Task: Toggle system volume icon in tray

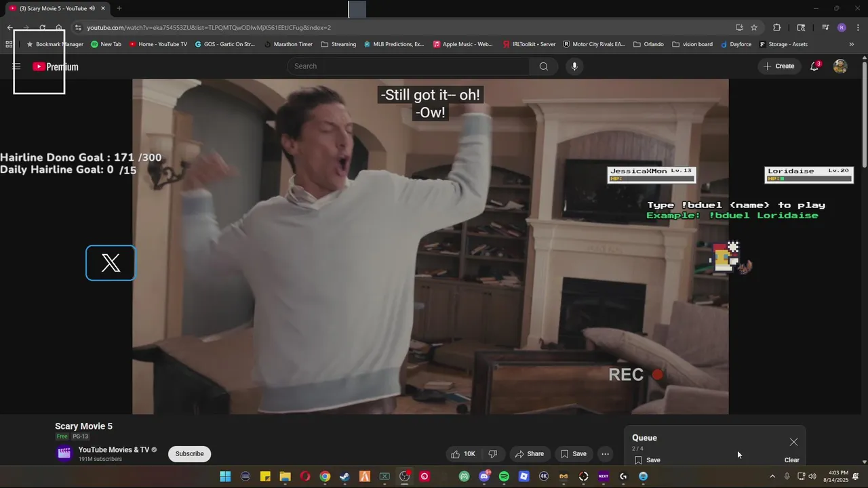Action: point(812,476)
